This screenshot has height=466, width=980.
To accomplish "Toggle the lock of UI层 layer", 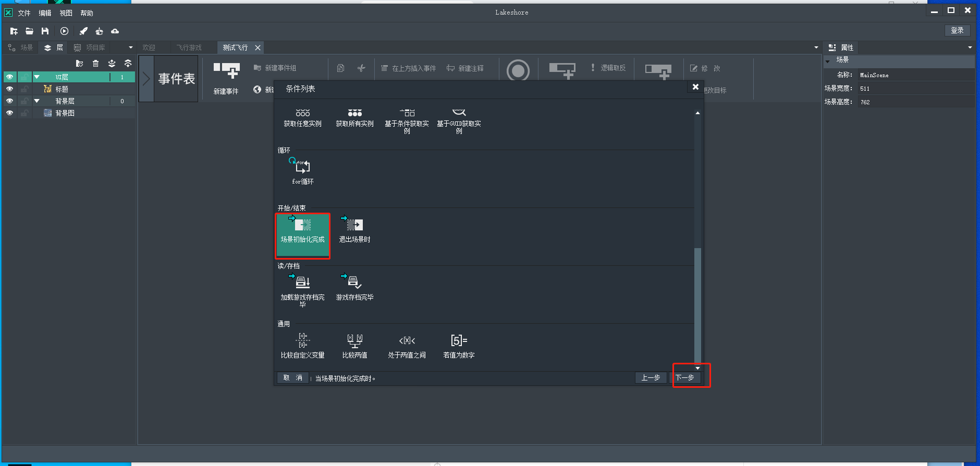I will [24, 77].
